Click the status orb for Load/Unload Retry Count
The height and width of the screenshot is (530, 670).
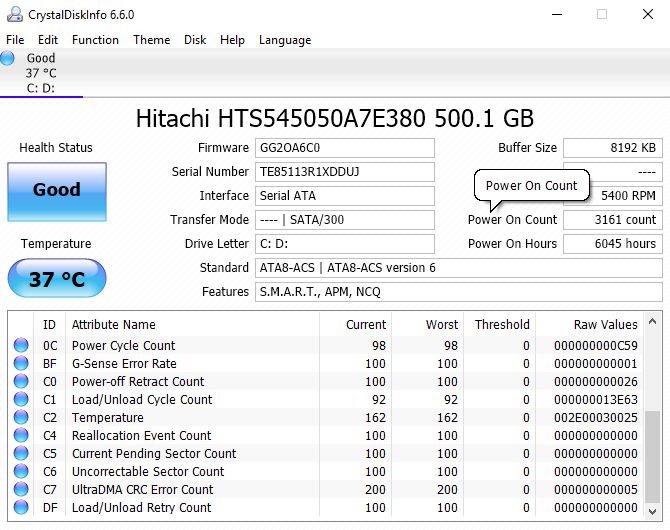tap(21, 507)
